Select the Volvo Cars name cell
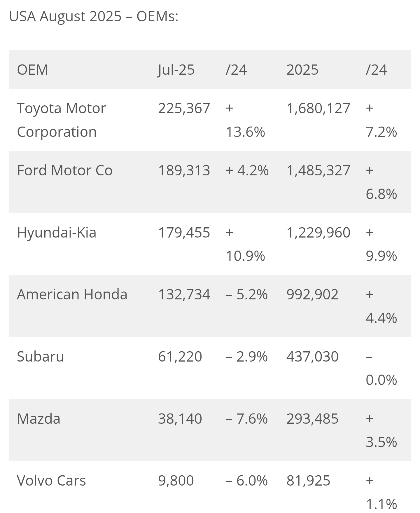The width and height of the screenshot is (420, 513). click(51, 481)
